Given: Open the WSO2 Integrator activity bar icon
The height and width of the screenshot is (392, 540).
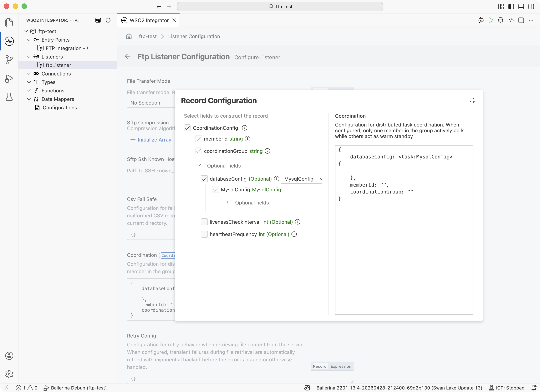Looking at the screenshot, I should pyautogui.click(x=9, y=41).
